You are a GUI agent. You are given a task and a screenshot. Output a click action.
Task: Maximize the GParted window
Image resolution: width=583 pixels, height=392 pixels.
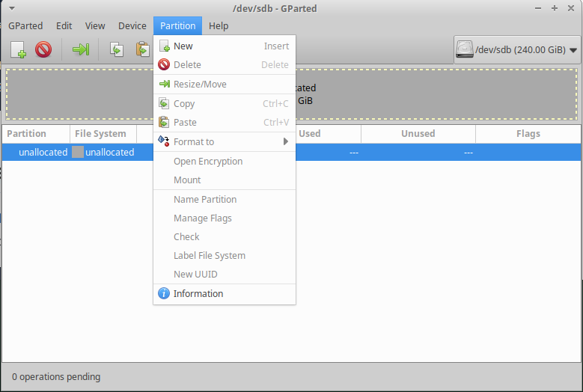[555, 8]
